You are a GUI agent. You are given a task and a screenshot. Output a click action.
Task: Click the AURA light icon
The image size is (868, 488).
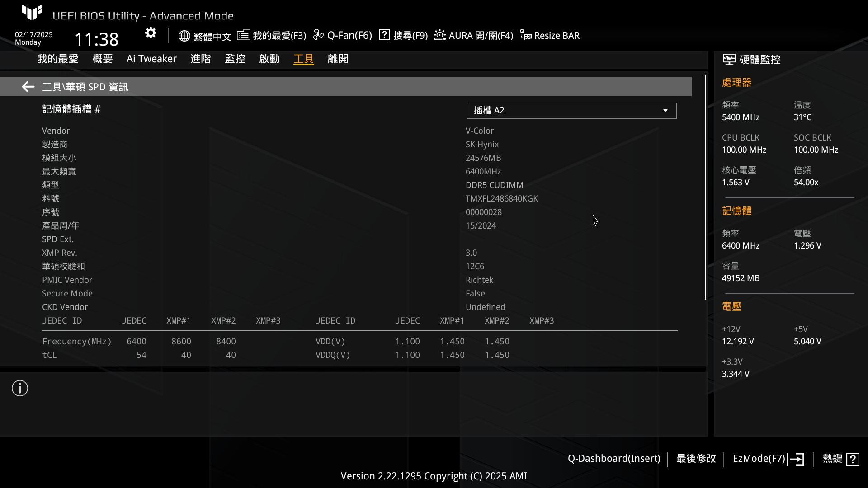[440, 35]
